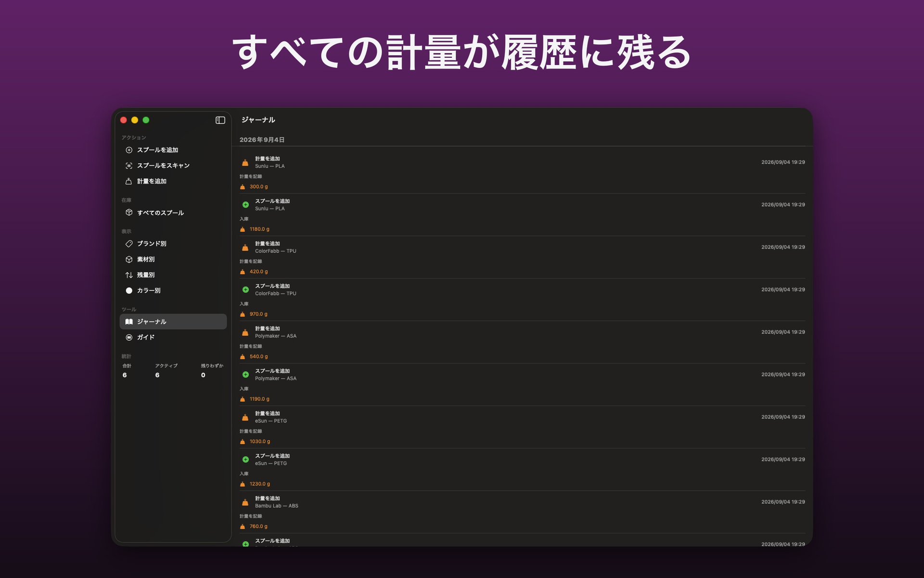
Task: Select the ジャーナル sidebar item
Action: 173,322
